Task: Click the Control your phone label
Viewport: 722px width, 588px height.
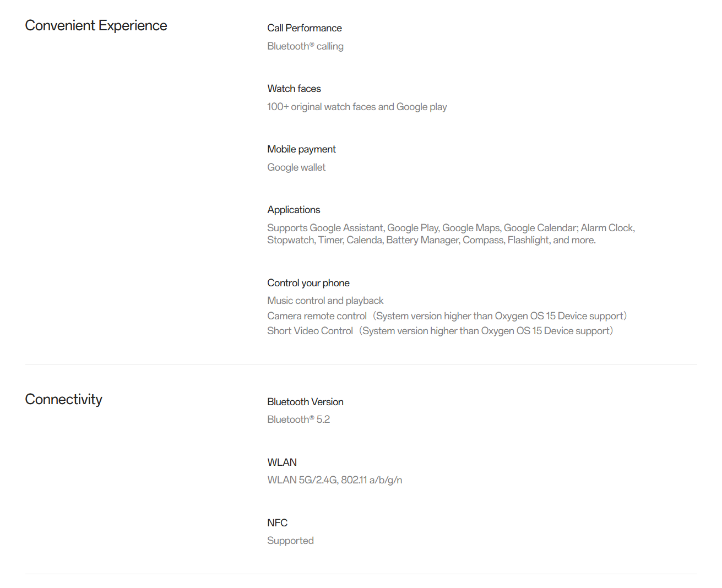Action: click(x=308, y=283)
